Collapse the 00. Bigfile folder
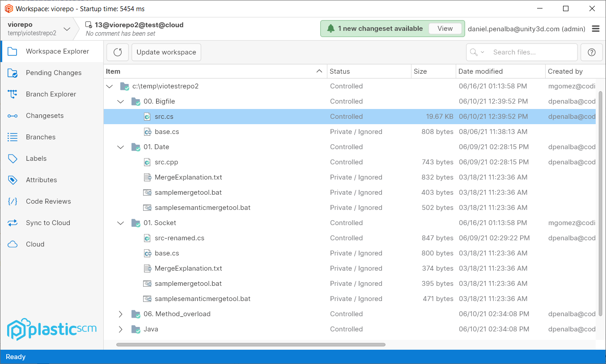 point(120,101)
